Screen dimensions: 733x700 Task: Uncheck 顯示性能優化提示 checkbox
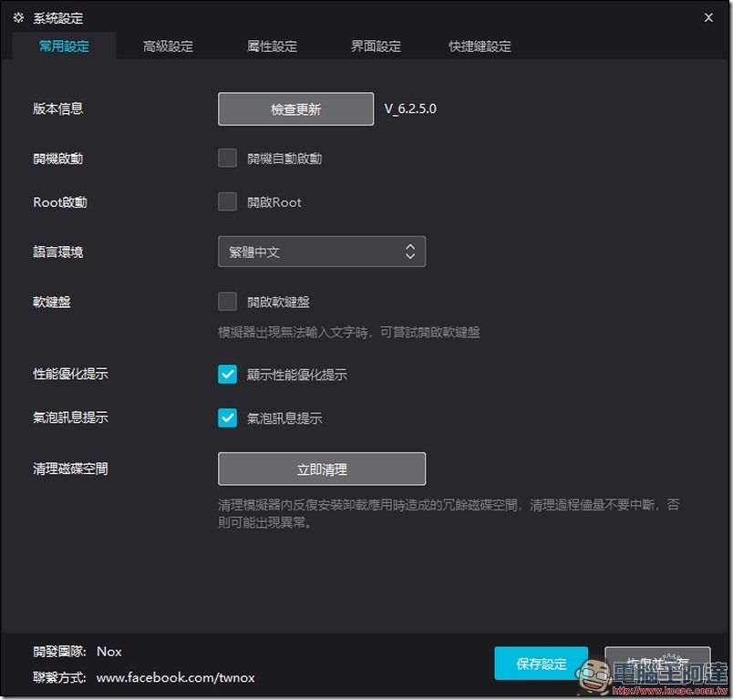(x=227, y=374)
